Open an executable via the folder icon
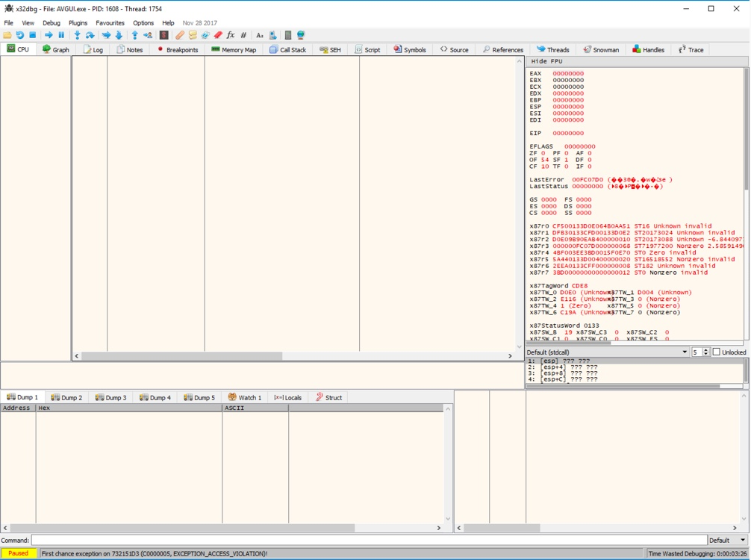 click(x=7, y=34)
